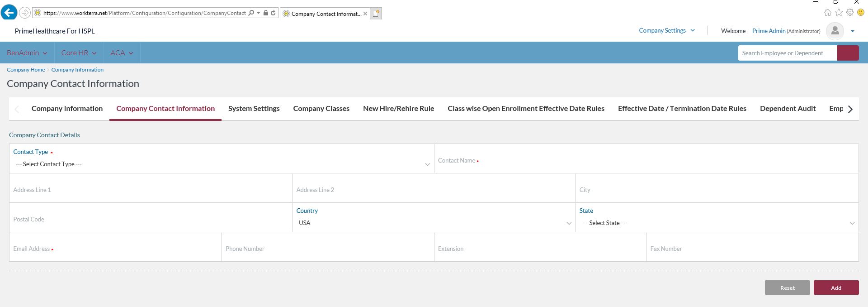Viewport: 868px width, 307px height.
Task: Switch to the Company Classes tab
Action: click(x=321, y=109)
